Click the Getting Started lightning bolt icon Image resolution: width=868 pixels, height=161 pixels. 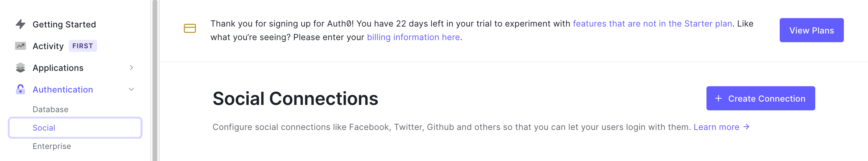pyautogui.click(x=20, y=24)
